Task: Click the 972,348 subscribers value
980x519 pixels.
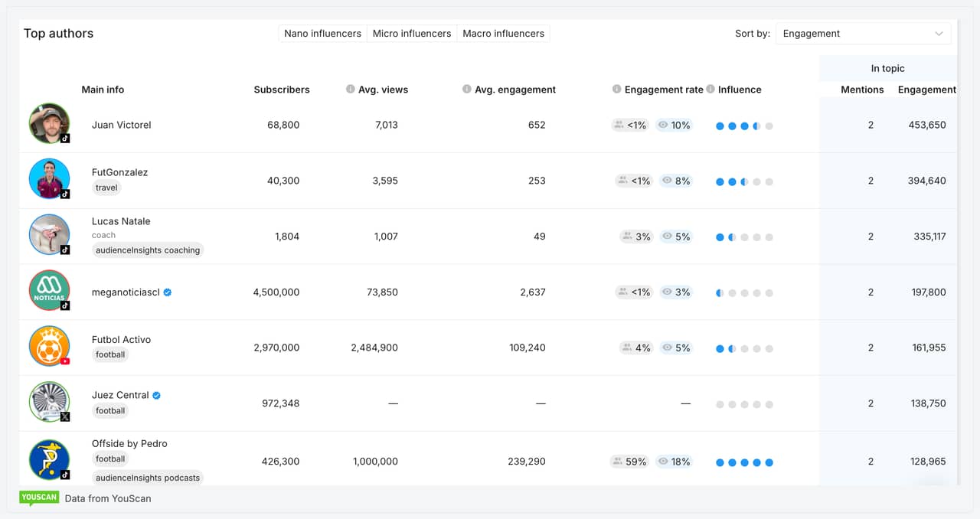Action: [x=281, y=403]
